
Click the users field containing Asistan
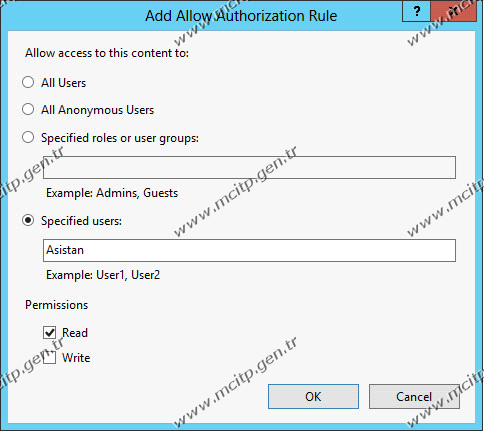249,250
